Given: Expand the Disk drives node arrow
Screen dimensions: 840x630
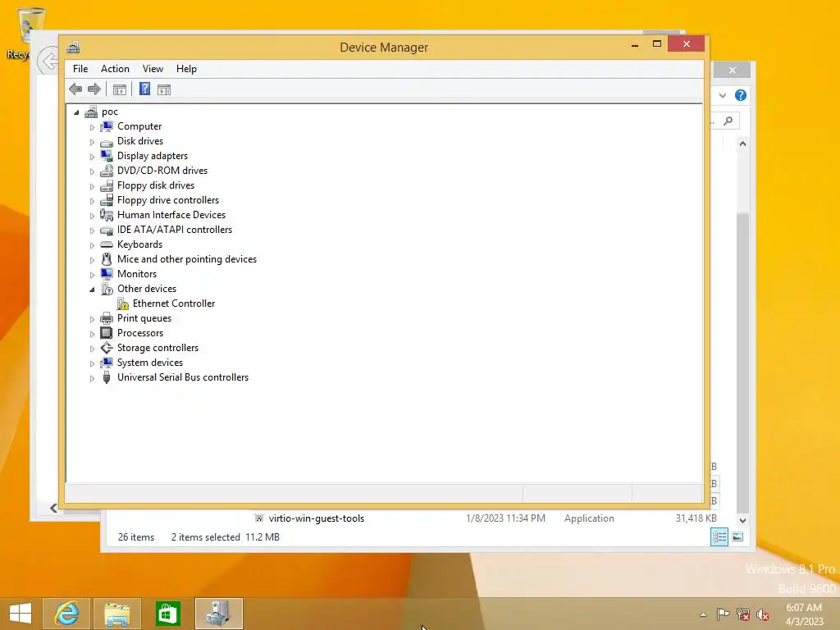Looking at the screenshot, I should coord(92,142).
